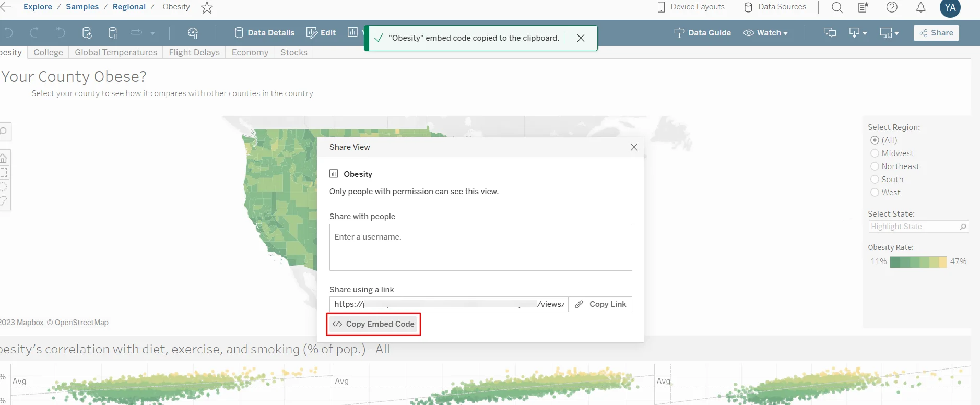Click the Enter a username field
980x405 pixels.
pos(481,247)
